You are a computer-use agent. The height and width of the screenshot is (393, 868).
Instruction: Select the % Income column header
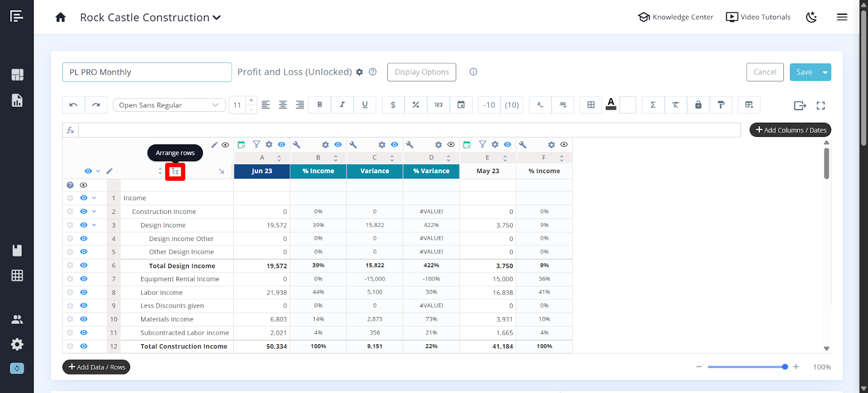click(x=318, y=171)
